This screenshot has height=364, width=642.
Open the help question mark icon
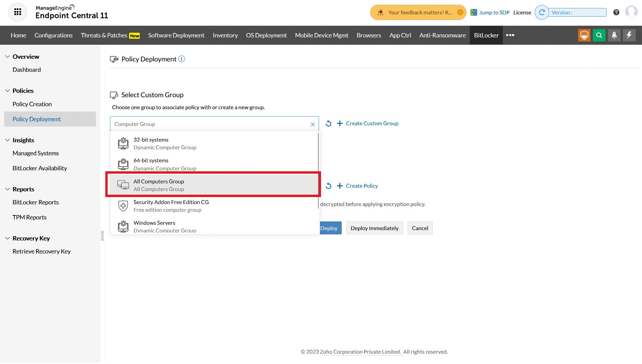[616, 12]
